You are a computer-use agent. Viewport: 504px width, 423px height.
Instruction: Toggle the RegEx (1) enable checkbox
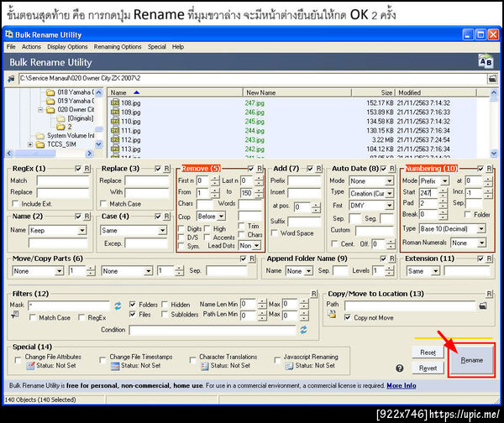pyautogui.click(x=78, y=169)
